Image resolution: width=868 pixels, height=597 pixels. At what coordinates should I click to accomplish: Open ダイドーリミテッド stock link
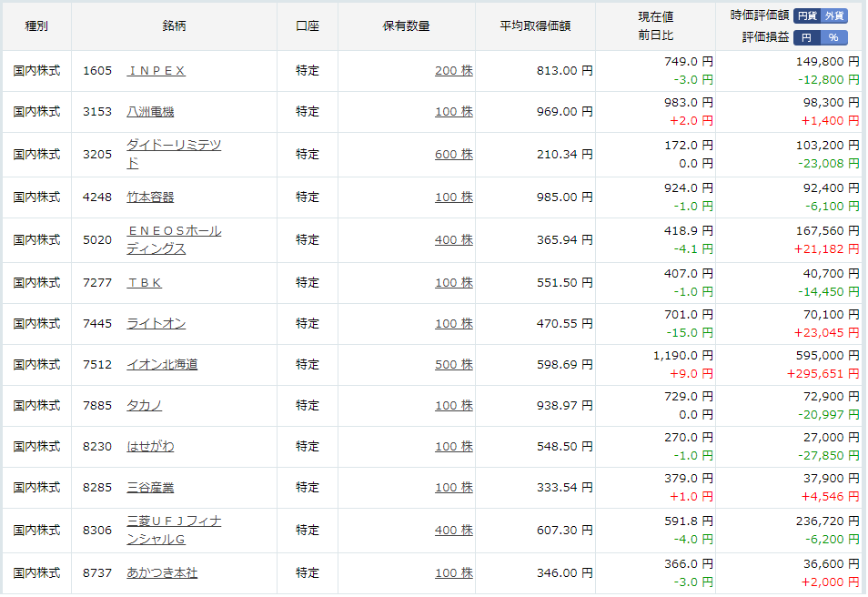174,154
